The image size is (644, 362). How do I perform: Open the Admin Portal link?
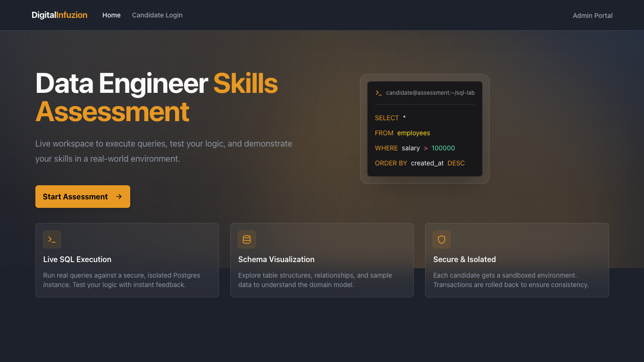[x=593, y=16]
